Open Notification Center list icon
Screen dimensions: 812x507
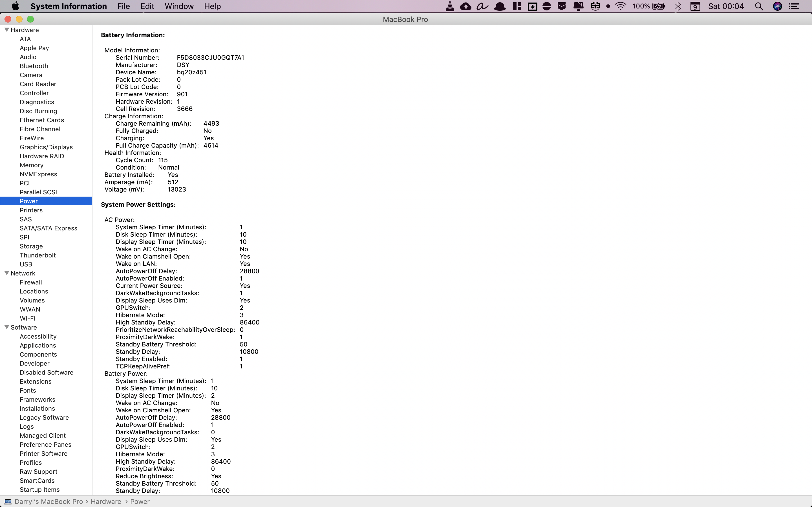tap(794, 6)
